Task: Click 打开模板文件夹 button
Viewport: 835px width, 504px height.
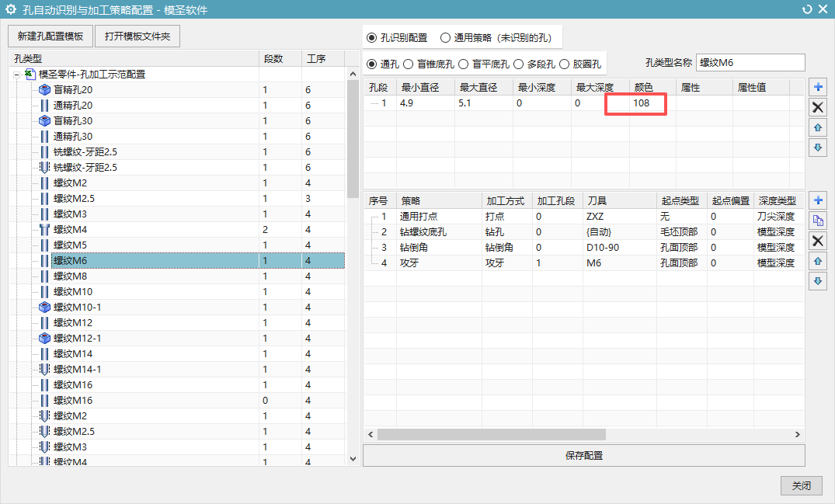Action: pyautogui.click(x=137, y=36)
